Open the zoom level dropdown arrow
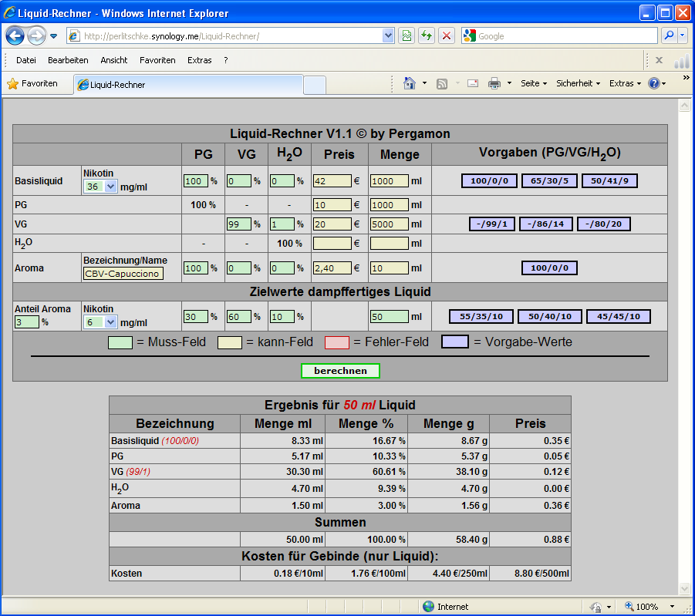This screenshot has width=695, height=616. 672,606
